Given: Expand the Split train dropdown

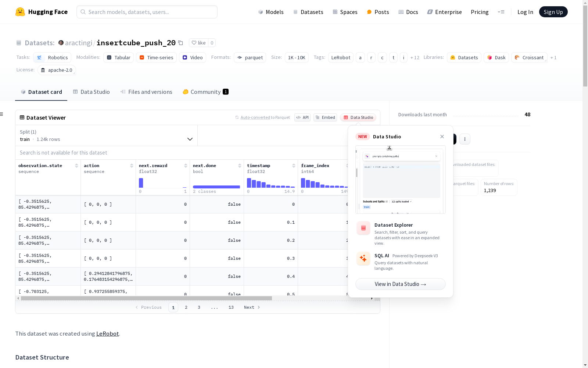Looking at the screenshot, I should tap(106, 135).
